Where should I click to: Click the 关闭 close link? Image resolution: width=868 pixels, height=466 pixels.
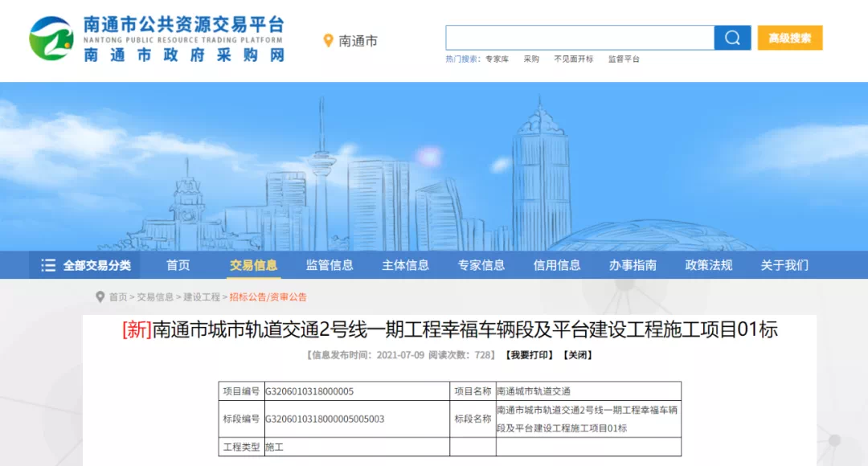578,355
